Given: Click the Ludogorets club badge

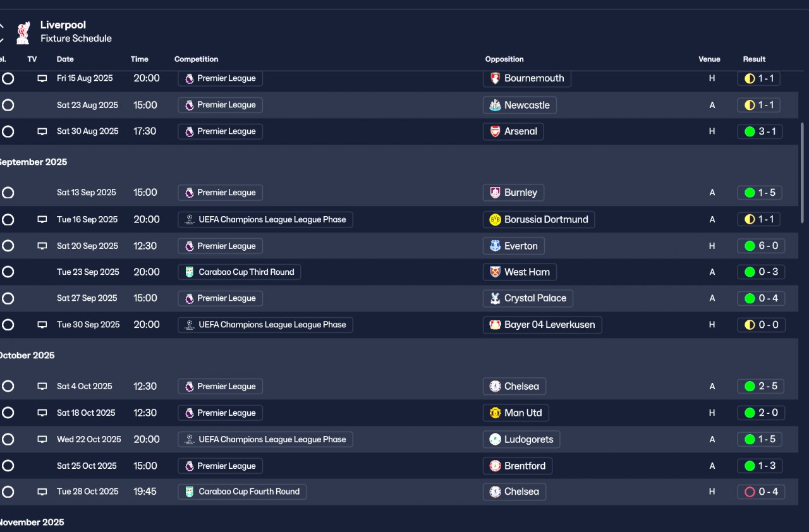Looking at the screenshot, I should point(496,439).
